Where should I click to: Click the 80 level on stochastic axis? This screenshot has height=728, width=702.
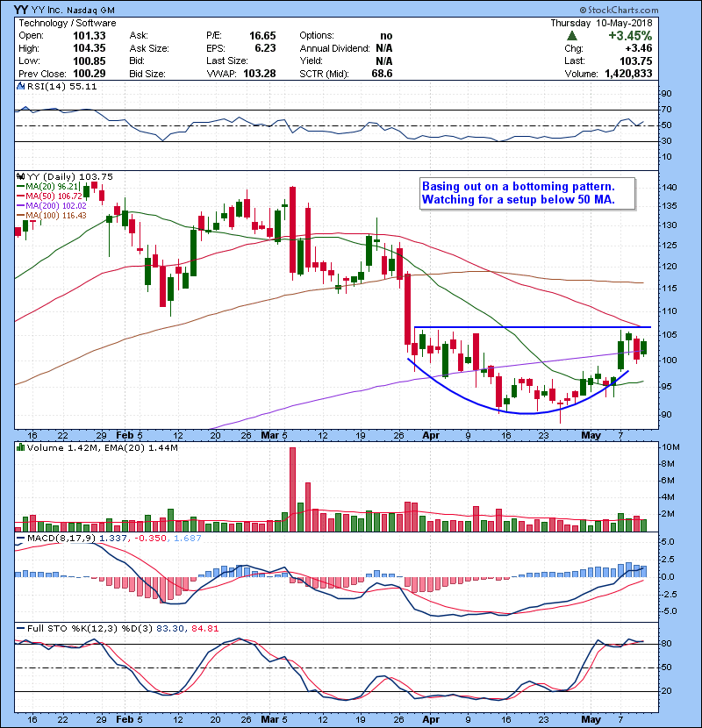666,644
